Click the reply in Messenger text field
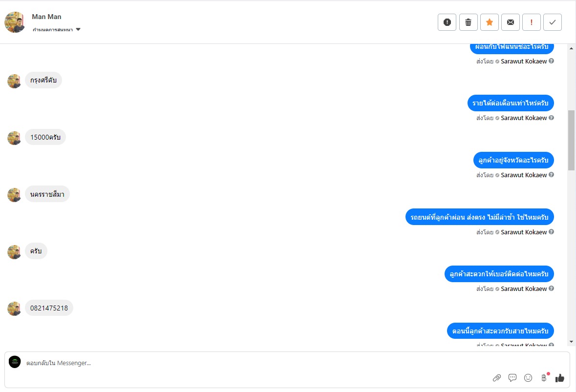 pyautogui.click(x=244, y=363)
